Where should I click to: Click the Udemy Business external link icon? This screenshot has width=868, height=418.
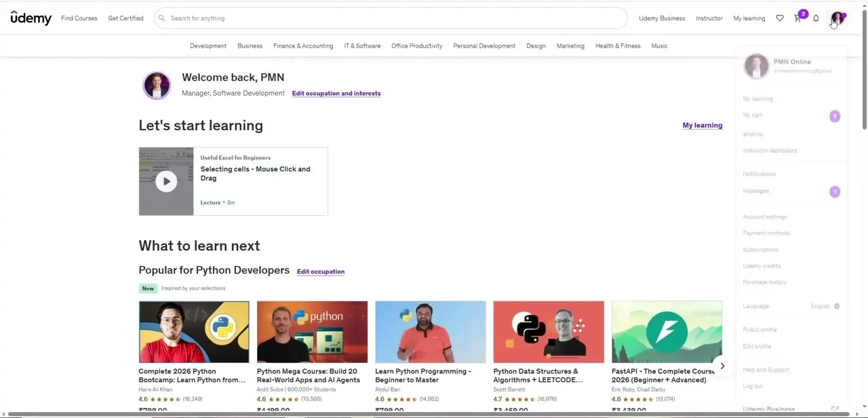(x=835, y=409)
